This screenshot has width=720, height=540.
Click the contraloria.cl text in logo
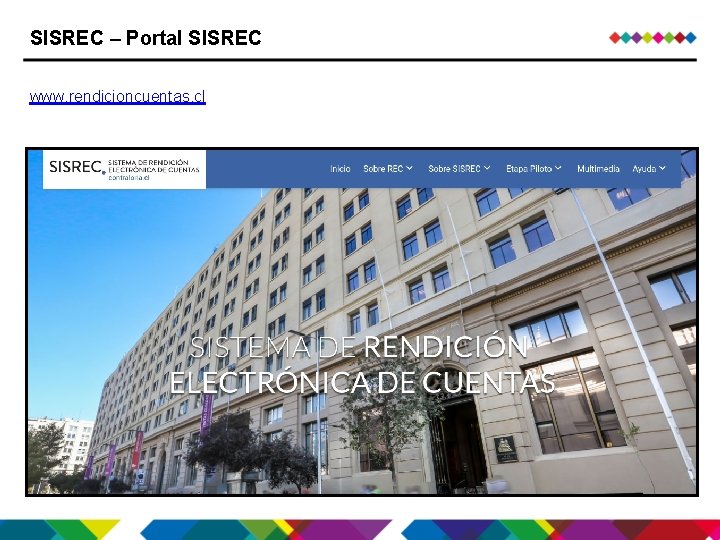coord(129,178)
